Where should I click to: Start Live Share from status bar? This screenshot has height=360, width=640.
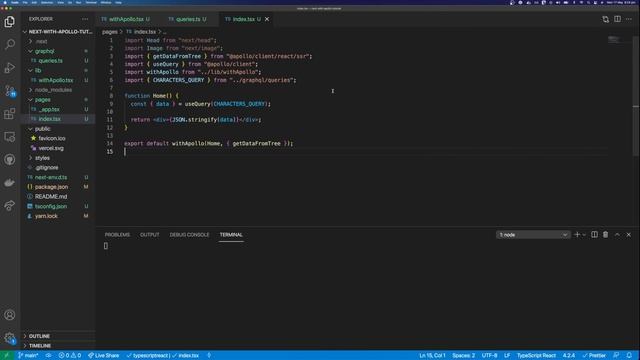point(104,356)
